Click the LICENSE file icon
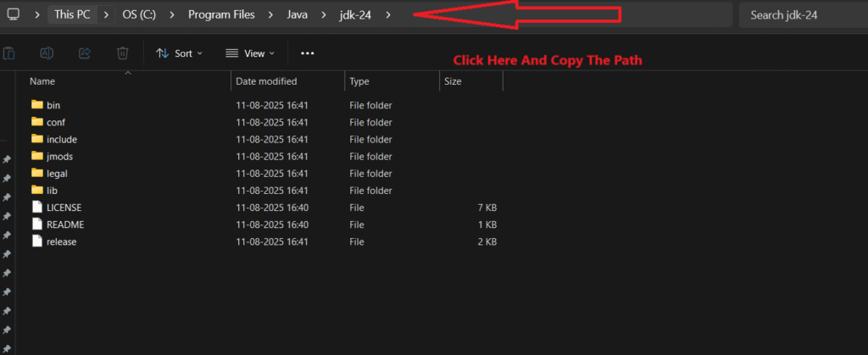Viewport: 868px width, 355px height. click(x=37, y=208)
